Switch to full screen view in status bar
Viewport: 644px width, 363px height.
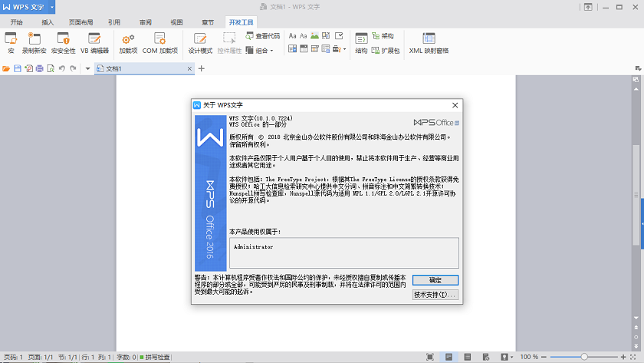(x=430, y=357)
